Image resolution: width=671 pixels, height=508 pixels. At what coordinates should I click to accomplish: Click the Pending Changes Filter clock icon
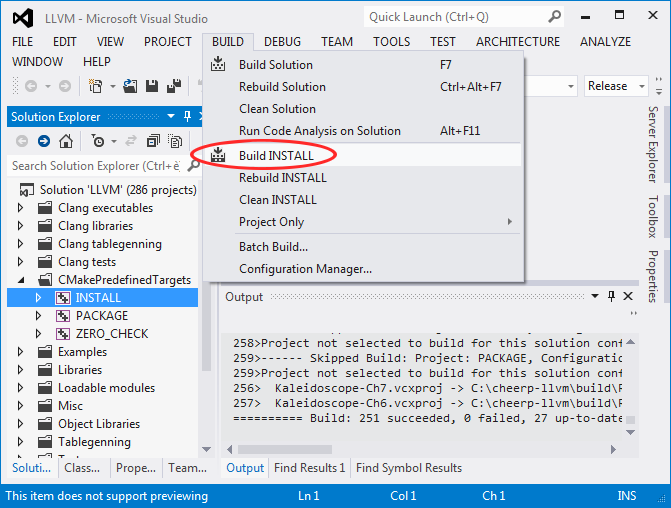(98, 141)
